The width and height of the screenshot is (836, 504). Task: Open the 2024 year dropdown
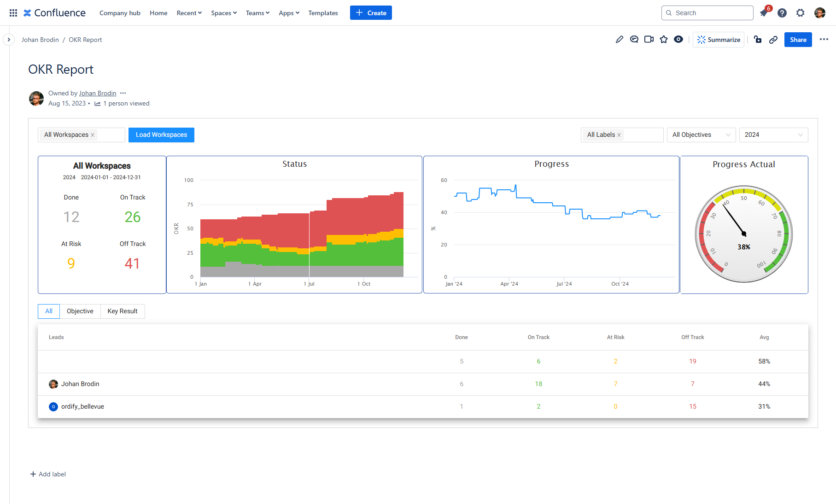(x=773, y=135)
